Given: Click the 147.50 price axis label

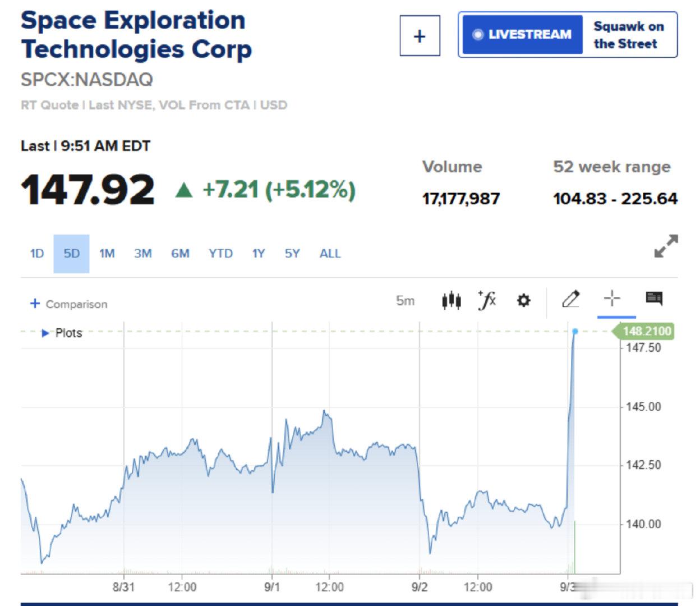Looking at the screenshot, I should pyautogui.click(x=643, y=347).
